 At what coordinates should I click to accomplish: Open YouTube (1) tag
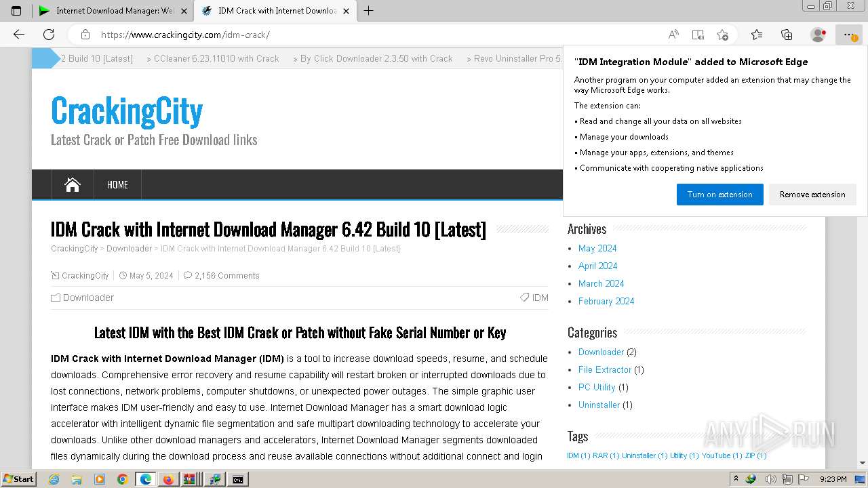(x=722, y=455)
